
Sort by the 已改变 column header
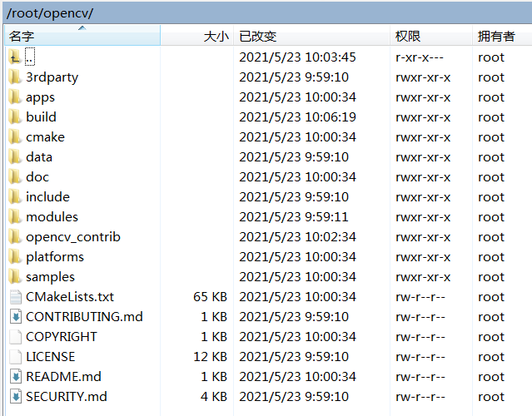pyautogui.click(x=311, y=35)
